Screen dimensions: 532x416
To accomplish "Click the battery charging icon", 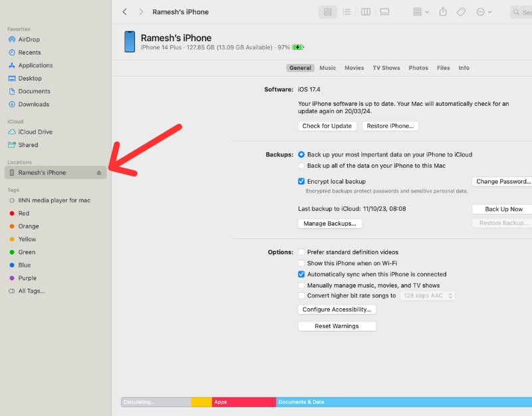I will coord(298,47).
